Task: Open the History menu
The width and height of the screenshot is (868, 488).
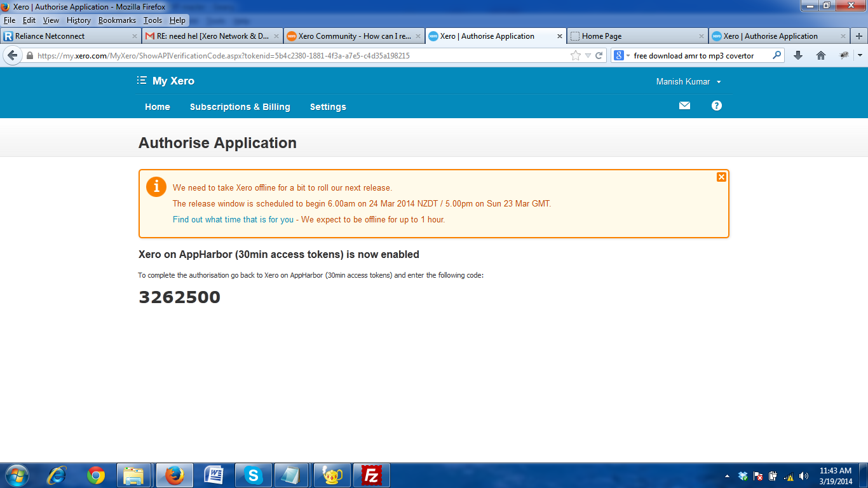Action: [x=79, y=20]
